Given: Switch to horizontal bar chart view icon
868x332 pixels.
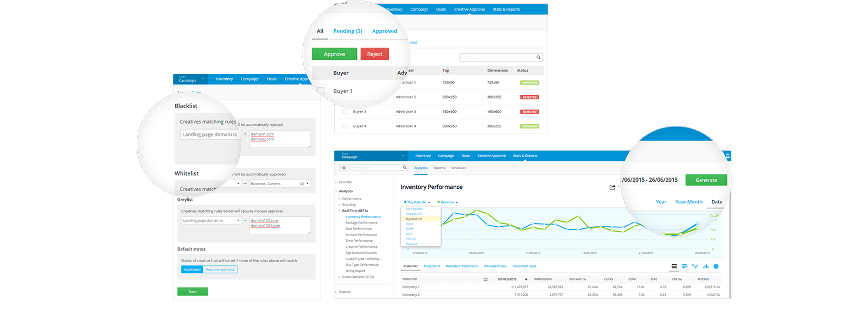Looking at the screenshot, I should [685, 266].
